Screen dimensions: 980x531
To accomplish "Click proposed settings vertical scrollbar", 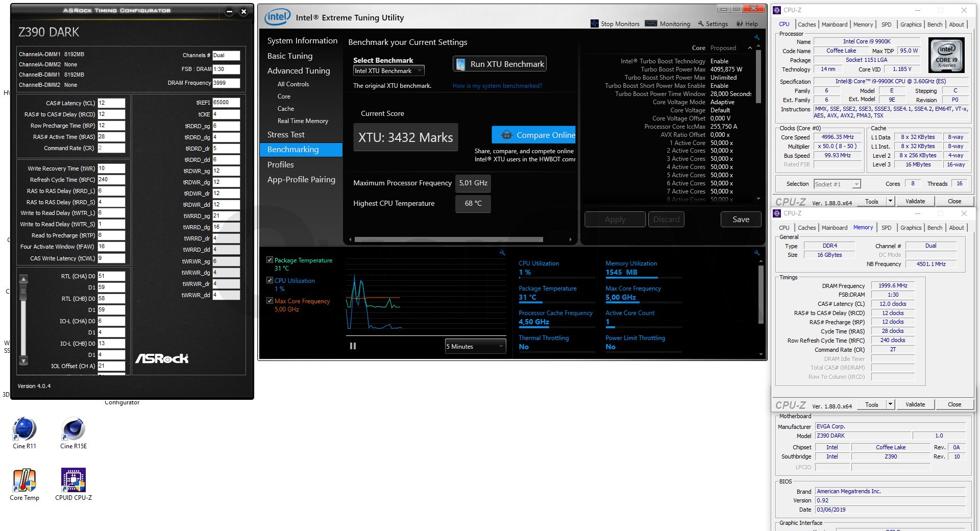I will (x=758, y=77).
